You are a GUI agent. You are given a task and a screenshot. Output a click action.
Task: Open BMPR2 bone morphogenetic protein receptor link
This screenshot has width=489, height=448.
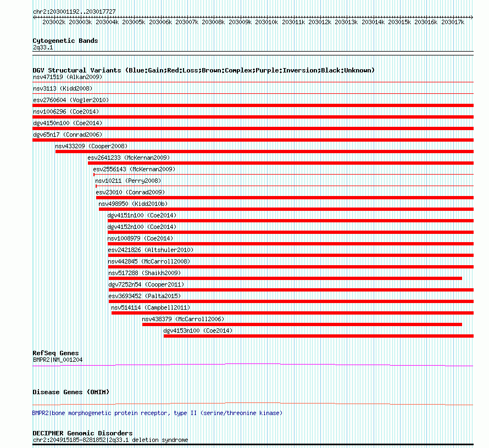coord(157,413)
